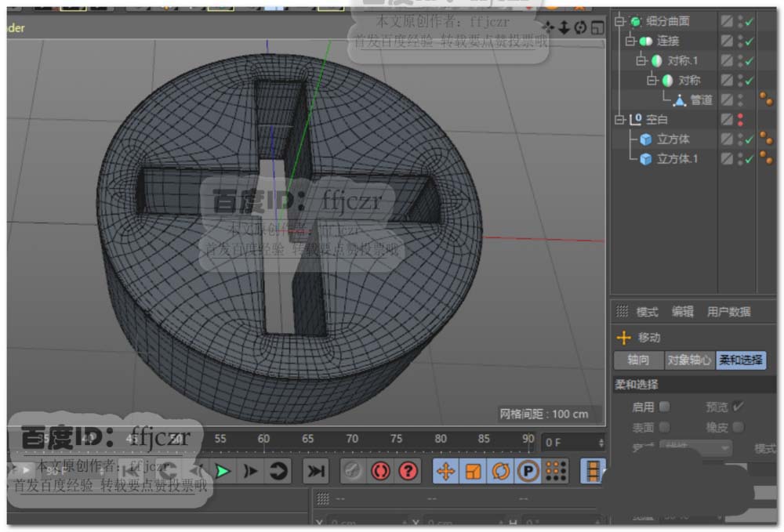Select the 轴向 tab button
The height and width of the screenshot is (532, 784).
coord(638,360)
